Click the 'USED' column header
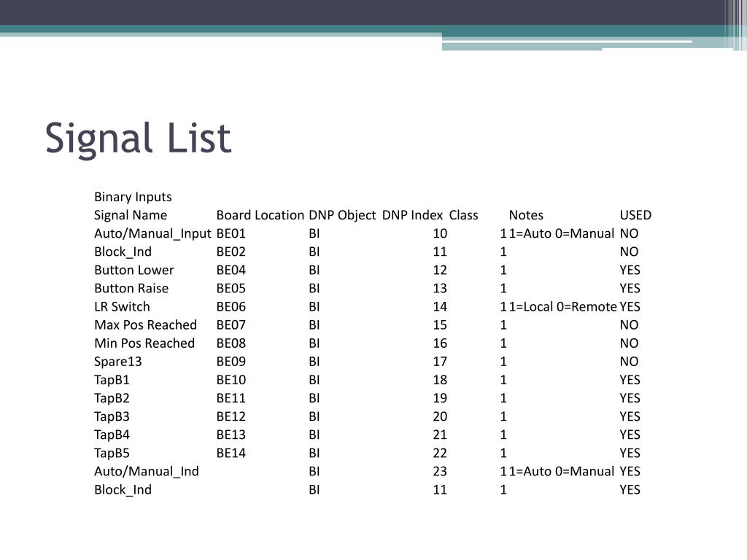This screenshot has height=560, width=747. tap(635, 215)
